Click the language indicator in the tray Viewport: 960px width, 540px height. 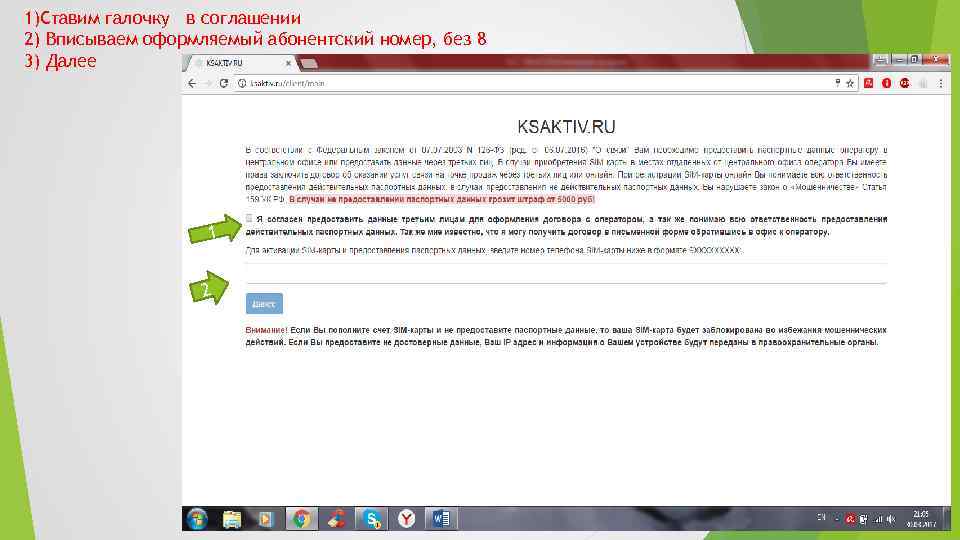(x=821, y=518)
